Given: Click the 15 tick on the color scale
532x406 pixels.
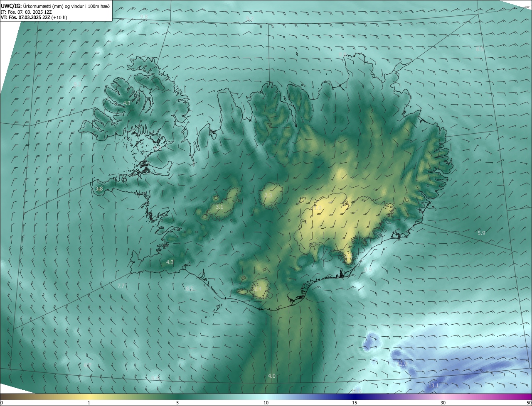Looking at the screenshot, I should tap(355, 403).
